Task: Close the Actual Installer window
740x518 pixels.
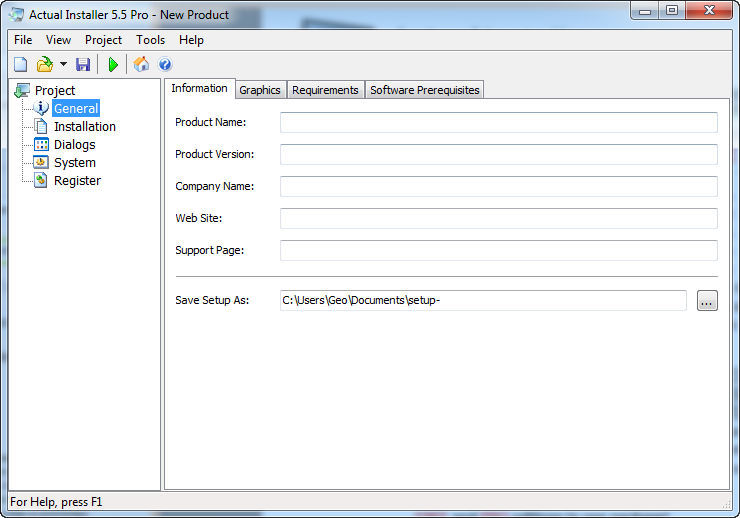Action: [709, 11]
